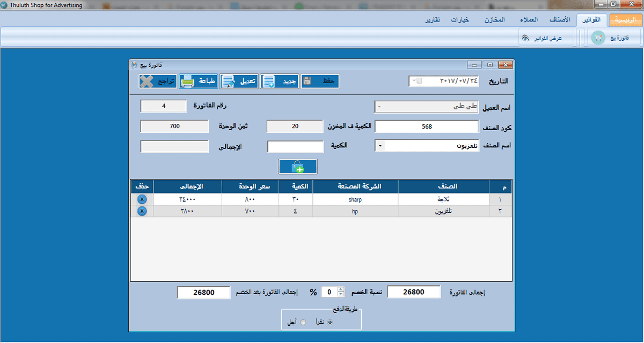
Task: Click the فاتورة بيع invoice icon in toolbar
Action: tap(597, 38)
